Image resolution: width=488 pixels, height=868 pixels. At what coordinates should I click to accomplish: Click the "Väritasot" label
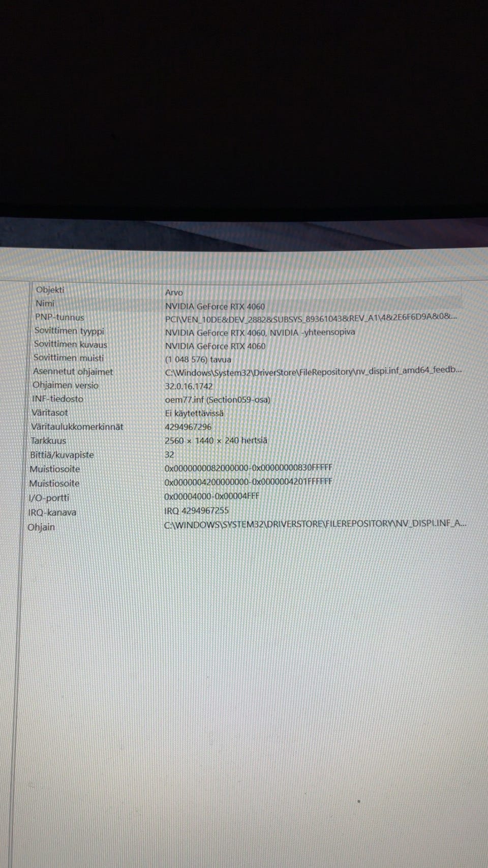tap(49, 413)
